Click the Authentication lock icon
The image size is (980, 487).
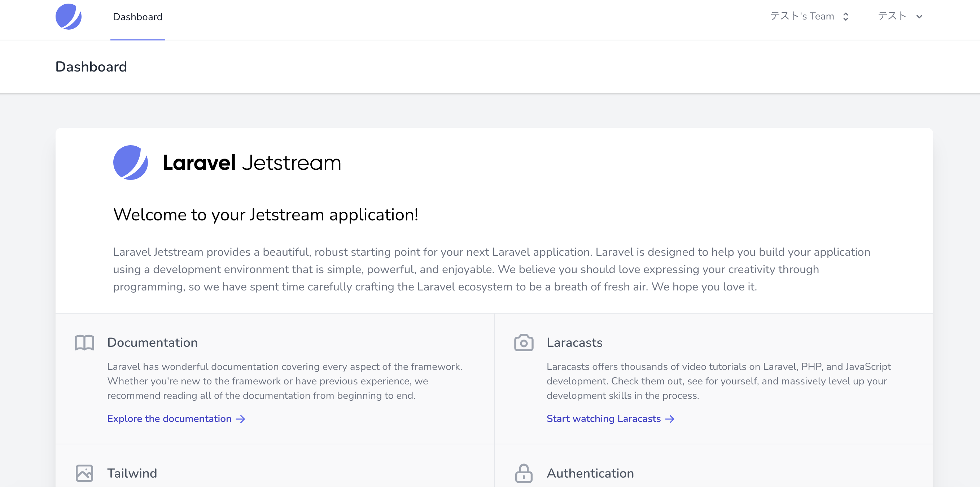click(524, 473)
